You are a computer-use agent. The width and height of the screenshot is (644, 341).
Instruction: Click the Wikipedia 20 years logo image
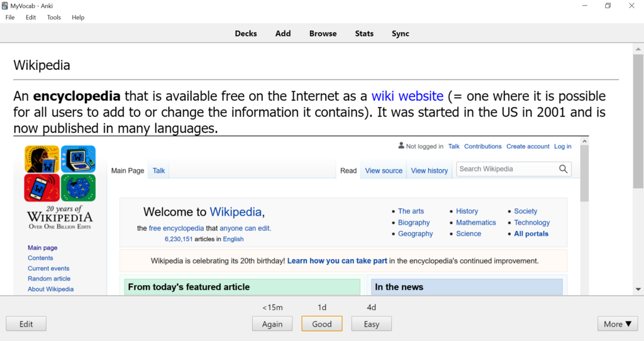(x=60, y=187)
